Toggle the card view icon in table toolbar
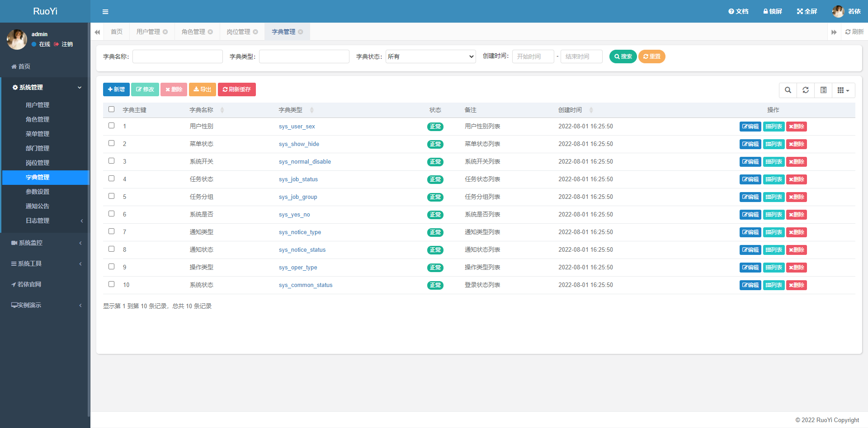Image resolution: width=868 pixels, height=428 pixels. point(823,90)
